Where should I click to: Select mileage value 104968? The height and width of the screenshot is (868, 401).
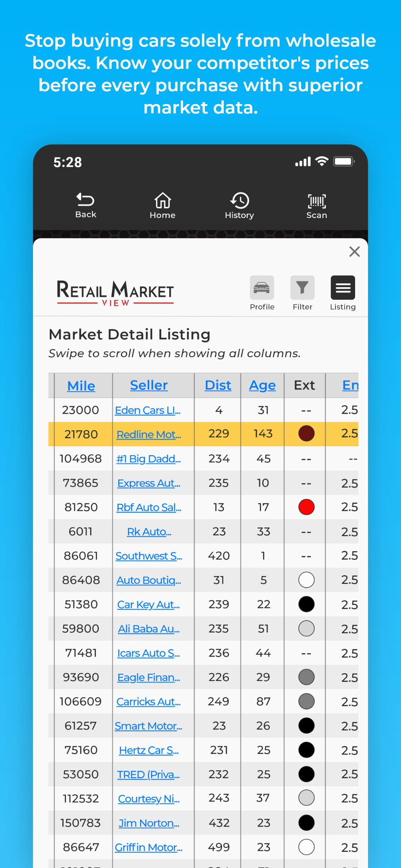coord(81,459)
